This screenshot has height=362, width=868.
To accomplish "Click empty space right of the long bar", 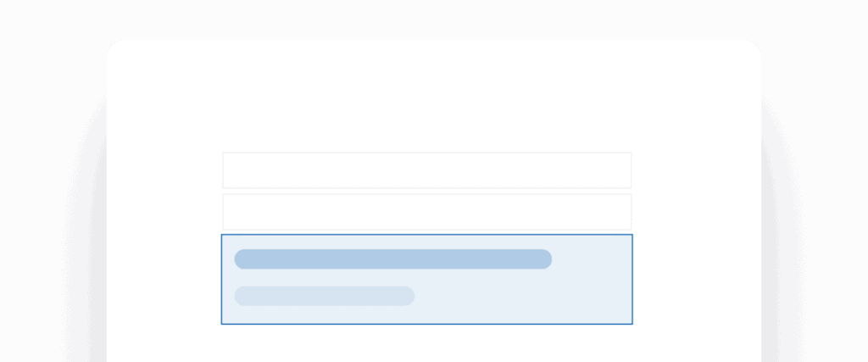I will (591, 259).
